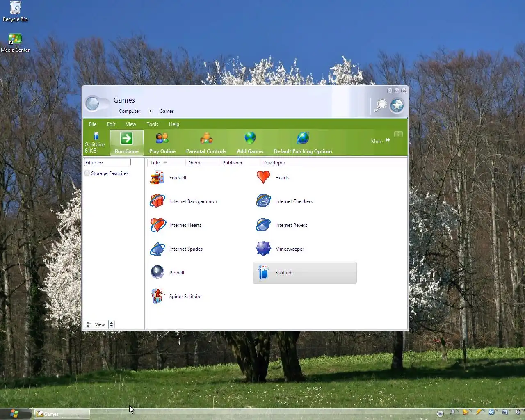Select the Internet Backgammon icon

[157, 201]
